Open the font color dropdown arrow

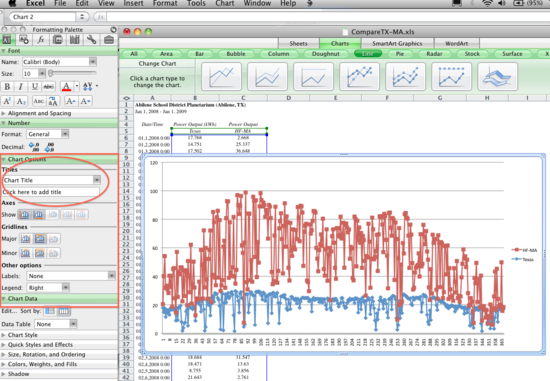pos(77,86)
